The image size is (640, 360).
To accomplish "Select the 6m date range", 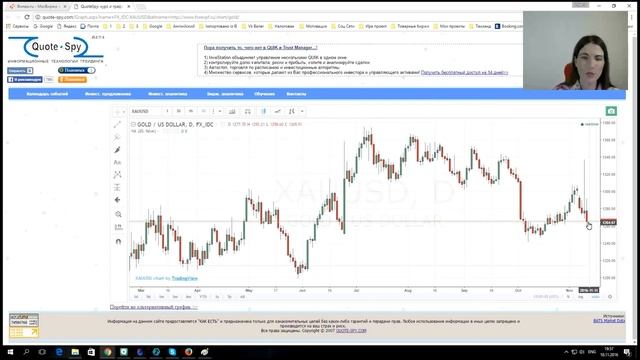I will tap(189, 297).
